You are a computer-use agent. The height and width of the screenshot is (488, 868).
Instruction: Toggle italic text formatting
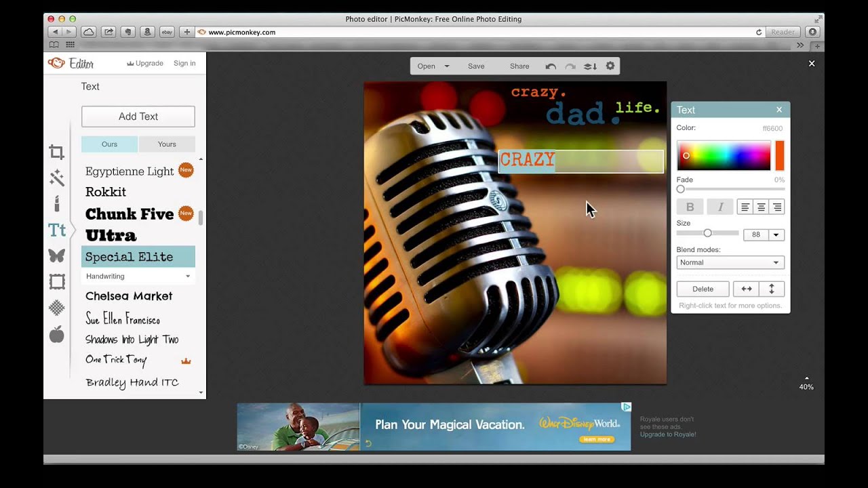pos(720,207)
